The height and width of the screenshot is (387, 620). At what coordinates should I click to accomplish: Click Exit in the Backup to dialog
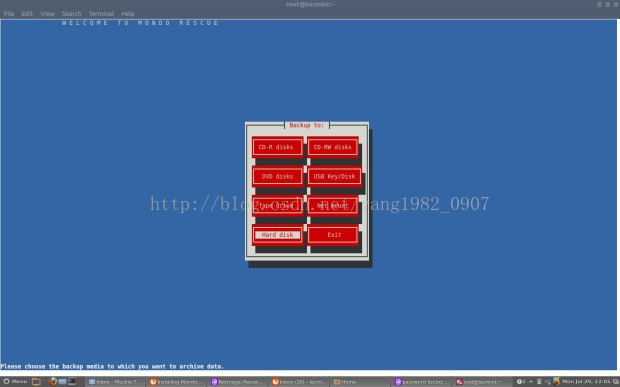click(333, 235)
